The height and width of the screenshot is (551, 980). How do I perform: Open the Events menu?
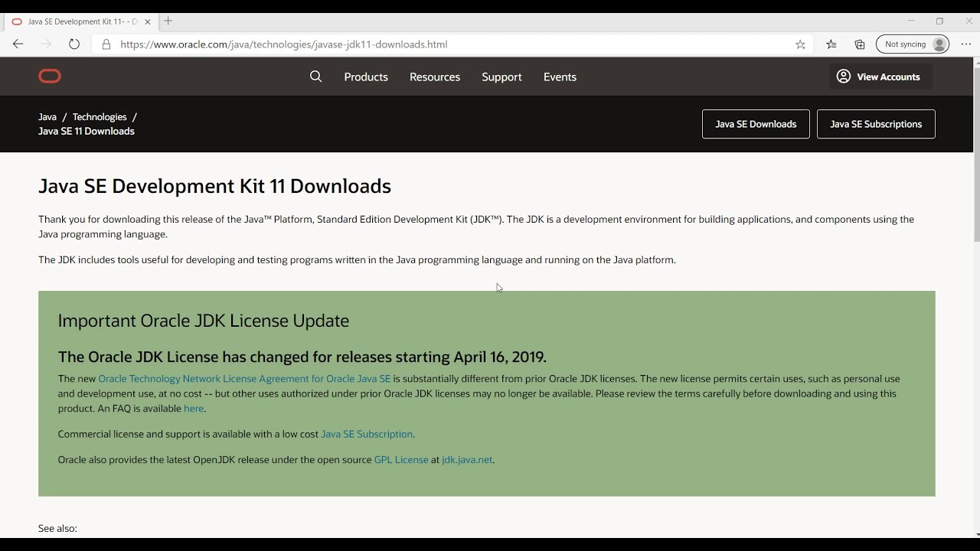[560, 77]
